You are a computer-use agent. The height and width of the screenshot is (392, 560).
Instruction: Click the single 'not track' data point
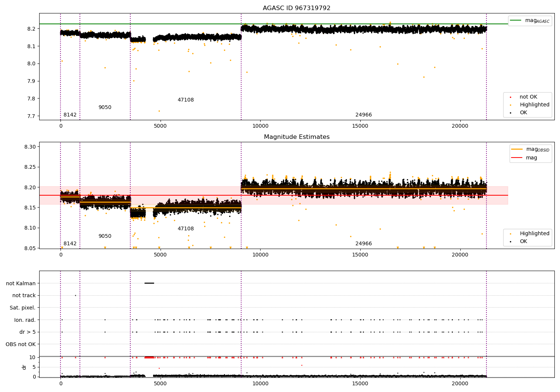tap(75, 295)
